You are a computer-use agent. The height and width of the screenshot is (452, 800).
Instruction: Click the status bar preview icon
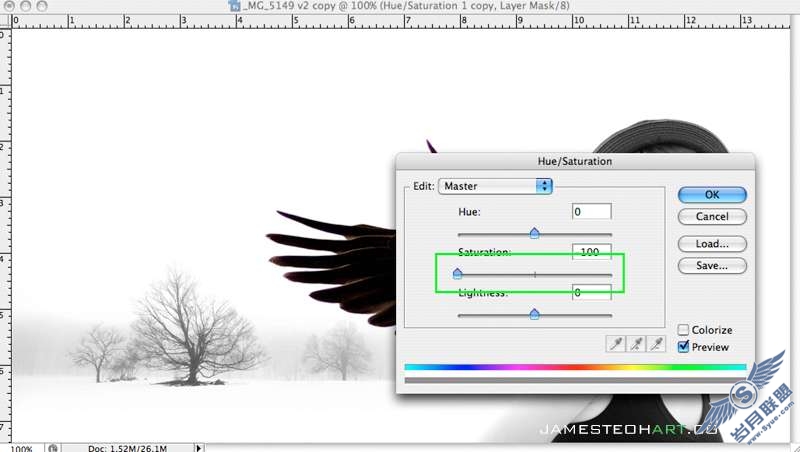53,448
